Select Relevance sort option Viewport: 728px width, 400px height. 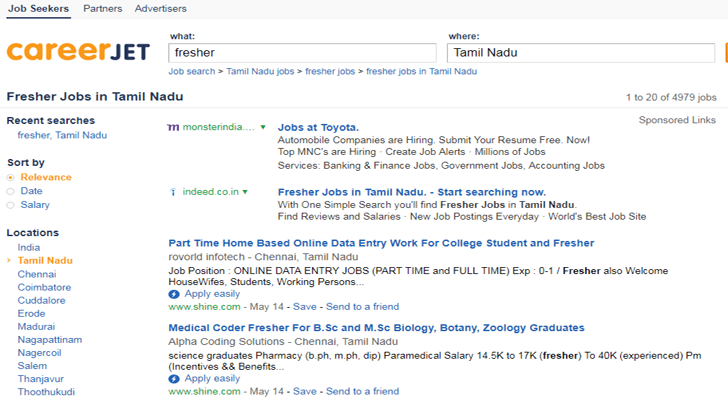(11, 177)
